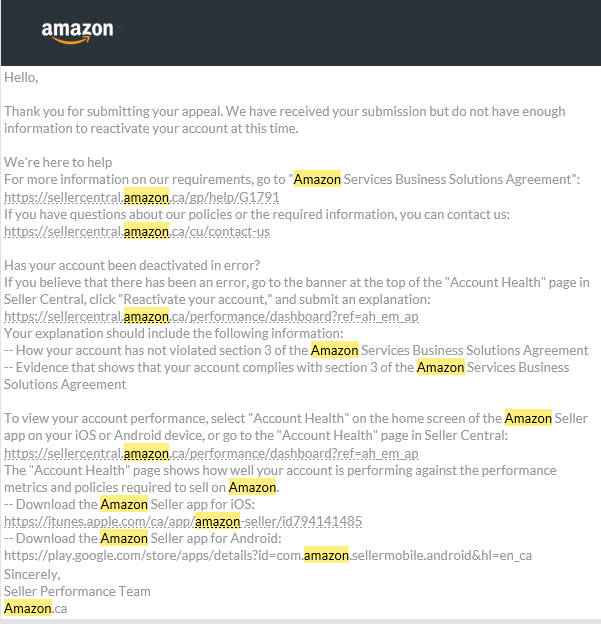This screenshot has width=601, height=624.
Task: Click the "Sincerely," closing line
Action: pos(32,574)
